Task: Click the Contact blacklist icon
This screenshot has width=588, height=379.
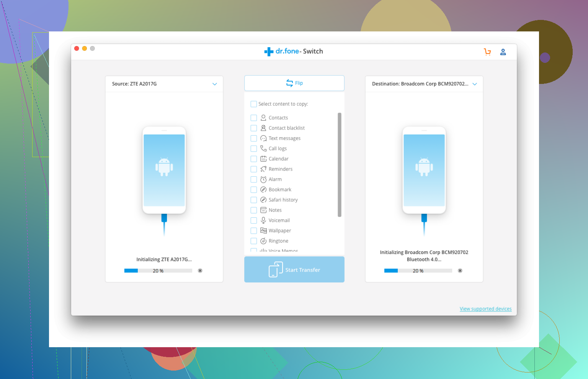Action: pyautogui.click(x=263, y=128)
